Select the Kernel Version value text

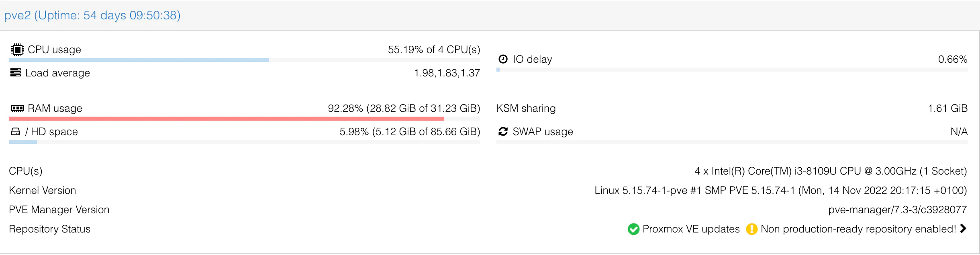(780, 190)
